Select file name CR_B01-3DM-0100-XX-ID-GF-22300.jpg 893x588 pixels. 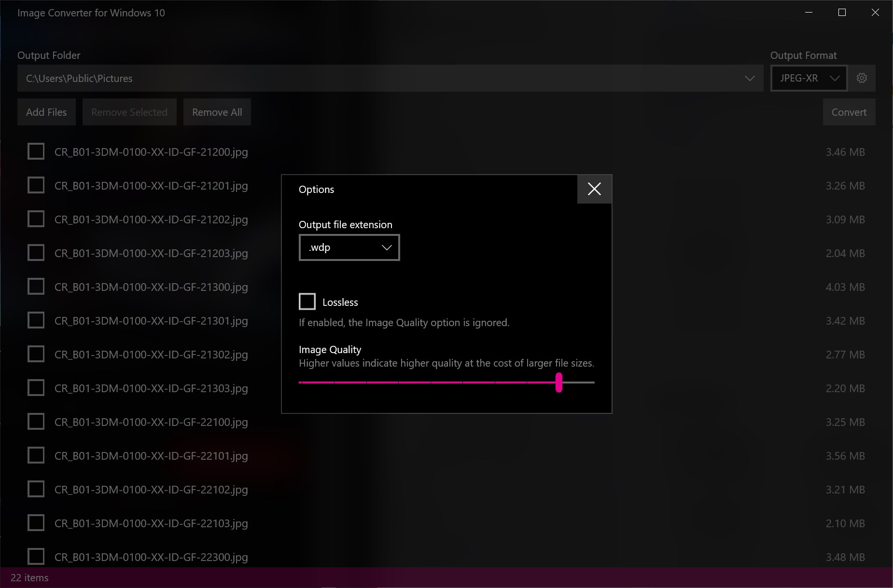pyautogui.click(x=151, y=557)
